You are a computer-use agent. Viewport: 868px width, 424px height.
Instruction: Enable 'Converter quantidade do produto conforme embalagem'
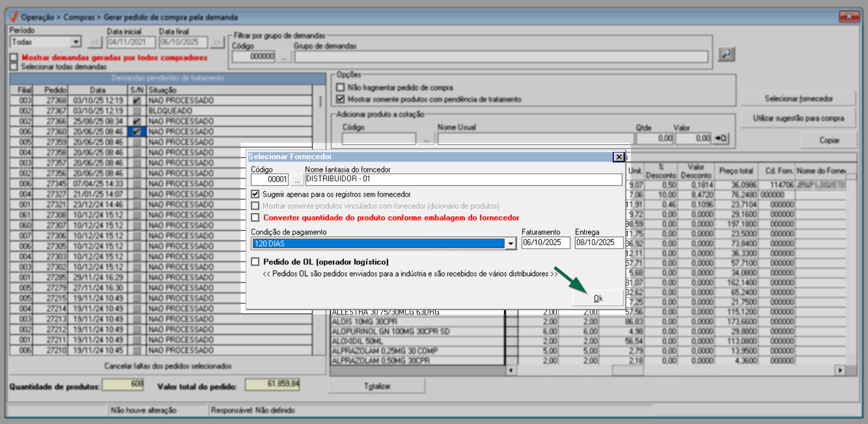click(x=256, y=217)
